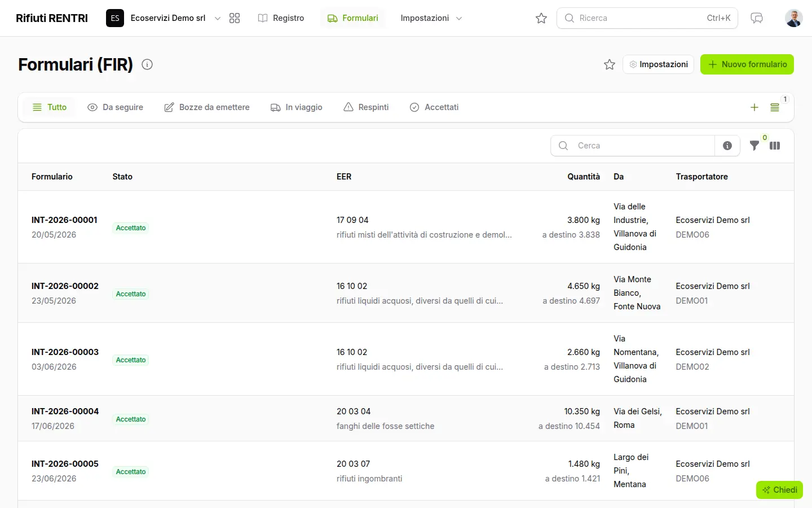The image size is (812, 508).
Task: Open the table filter funnel icon
Action: [x=754, y=146]
